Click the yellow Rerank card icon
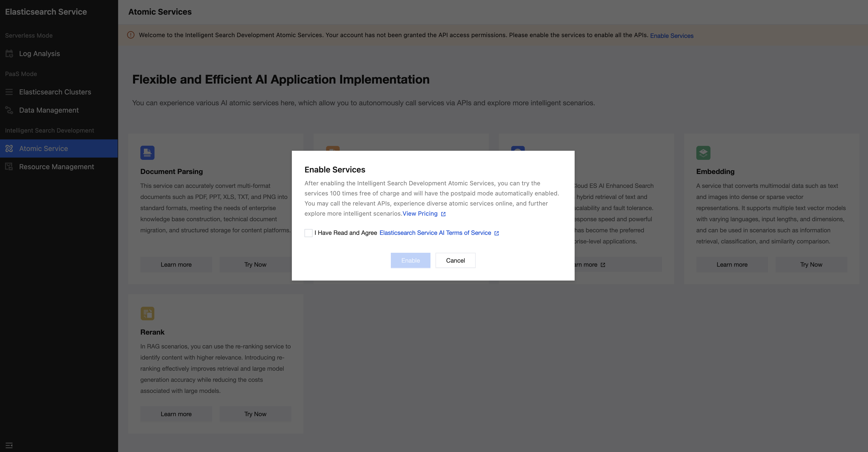Image resolution: width=868 pixels, height=452 pixels. pyautogui.click(x=147, y=313)
